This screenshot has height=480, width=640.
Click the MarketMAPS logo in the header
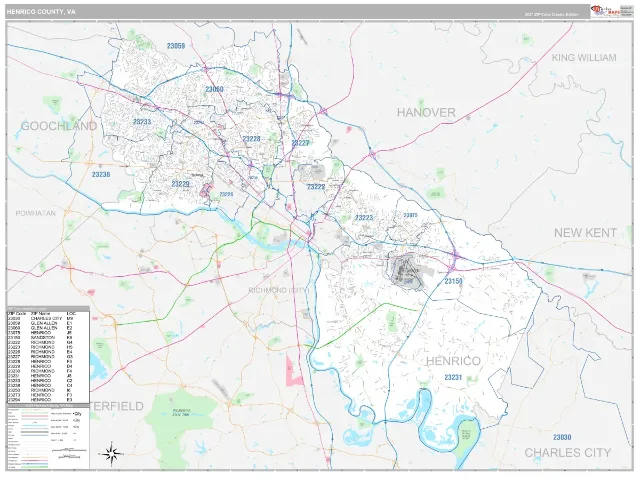[605, 11]
